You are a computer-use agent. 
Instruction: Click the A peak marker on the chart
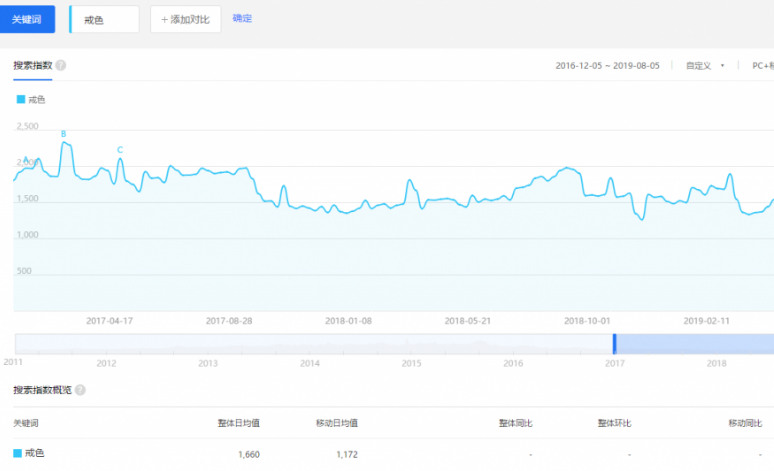click(x=26, y=160)
